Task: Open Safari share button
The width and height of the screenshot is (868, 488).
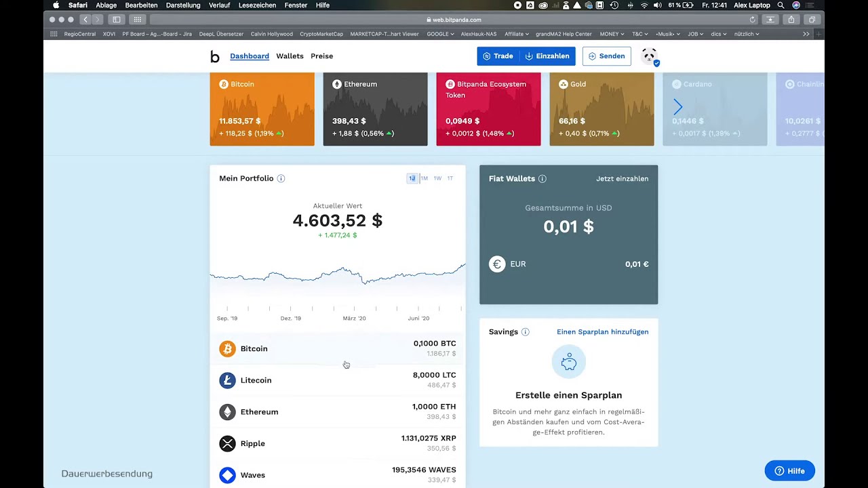Action: tap(791, 20)
